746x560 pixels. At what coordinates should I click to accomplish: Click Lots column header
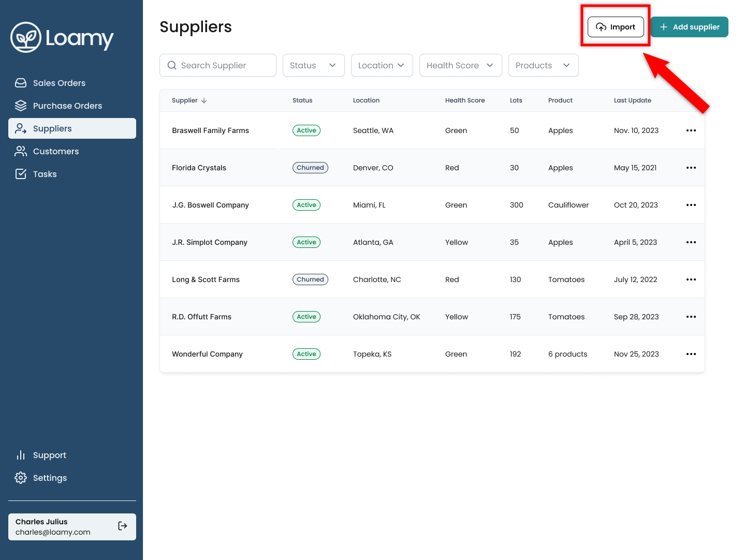pyautogui.click(x=516, y=100)
